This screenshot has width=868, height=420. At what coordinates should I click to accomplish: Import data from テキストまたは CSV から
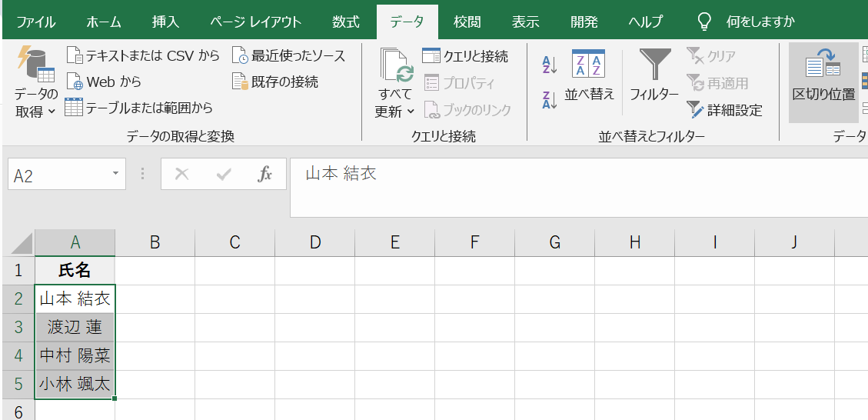[x=142, y=55]
